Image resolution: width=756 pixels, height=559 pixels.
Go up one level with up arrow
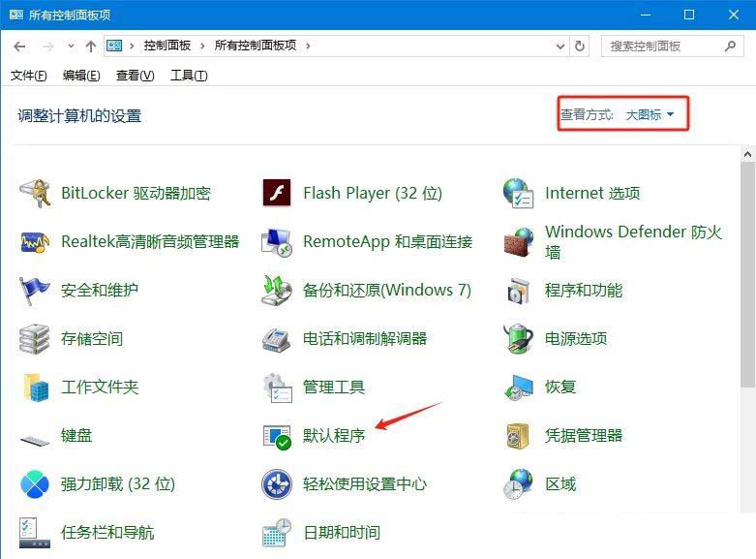pos(91,47)
